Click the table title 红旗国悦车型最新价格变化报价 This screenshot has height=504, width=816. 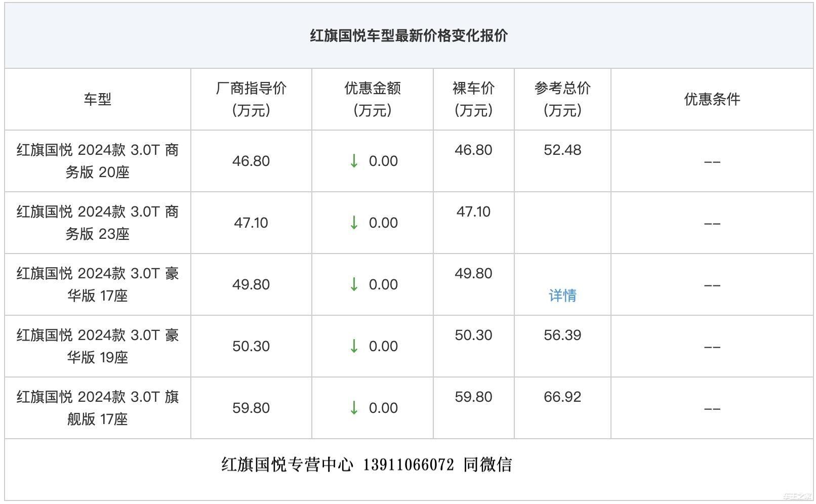point(409,36)
